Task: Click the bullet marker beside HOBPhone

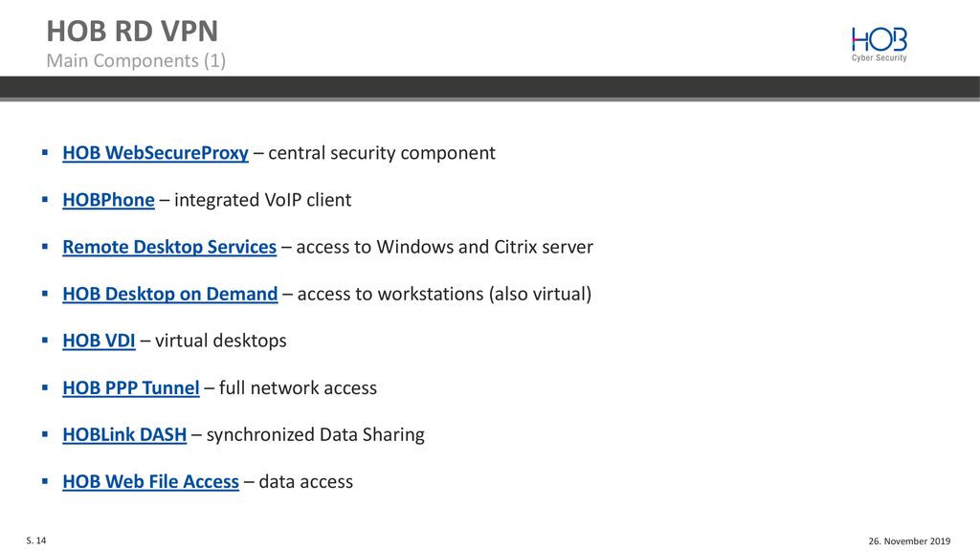Action: coord(45,199)
